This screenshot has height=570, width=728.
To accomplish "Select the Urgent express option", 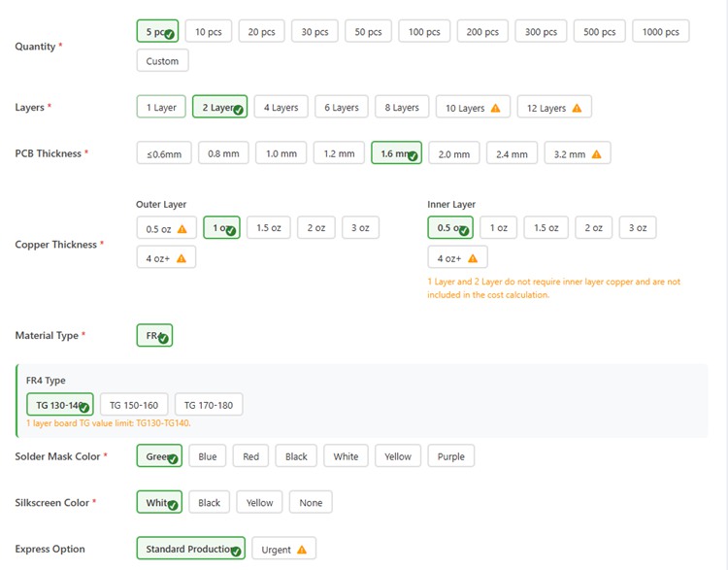I will click(283, 549).
